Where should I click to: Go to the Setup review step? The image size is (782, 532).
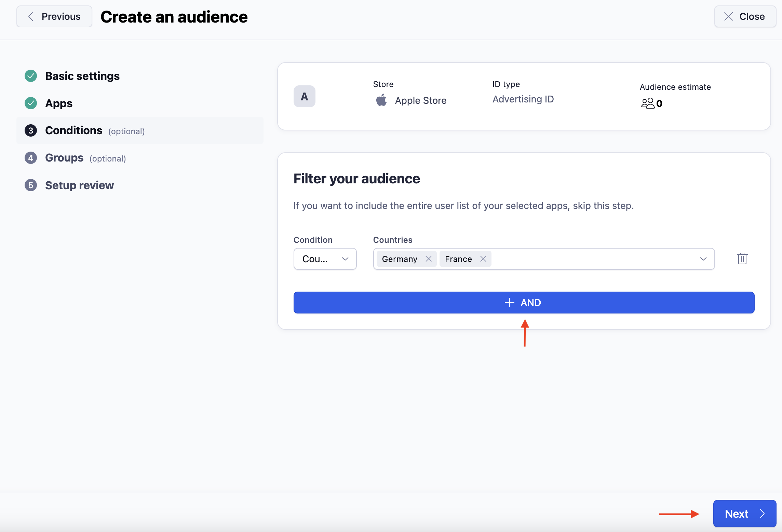pyautogui.click(x=79, y=185)
